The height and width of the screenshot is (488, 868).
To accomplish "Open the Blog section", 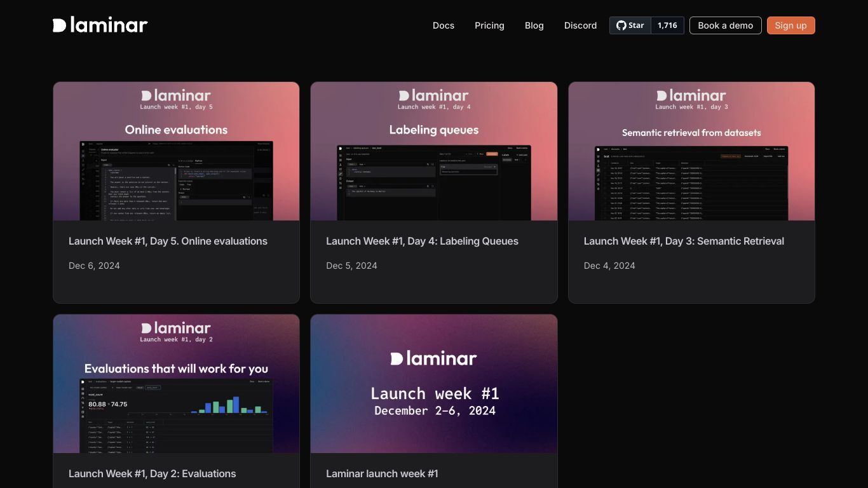I will (534, 25).
